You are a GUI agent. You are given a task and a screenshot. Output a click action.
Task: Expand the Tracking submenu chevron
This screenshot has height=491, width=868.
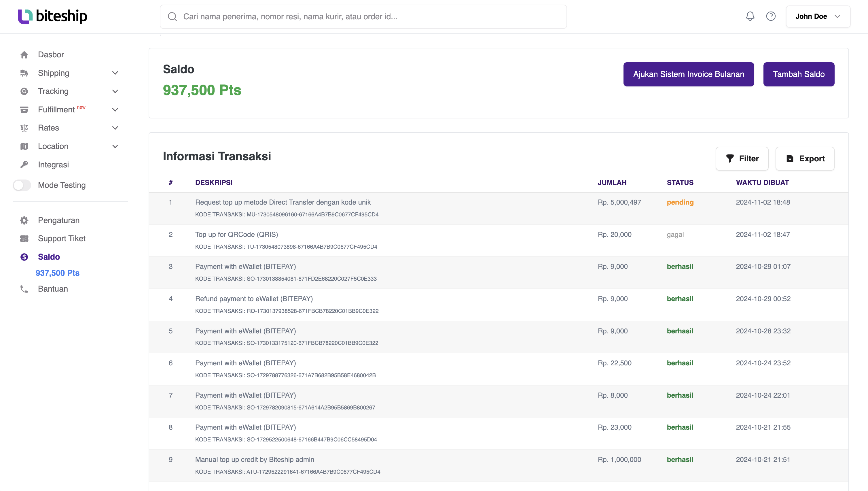(115, 91)
